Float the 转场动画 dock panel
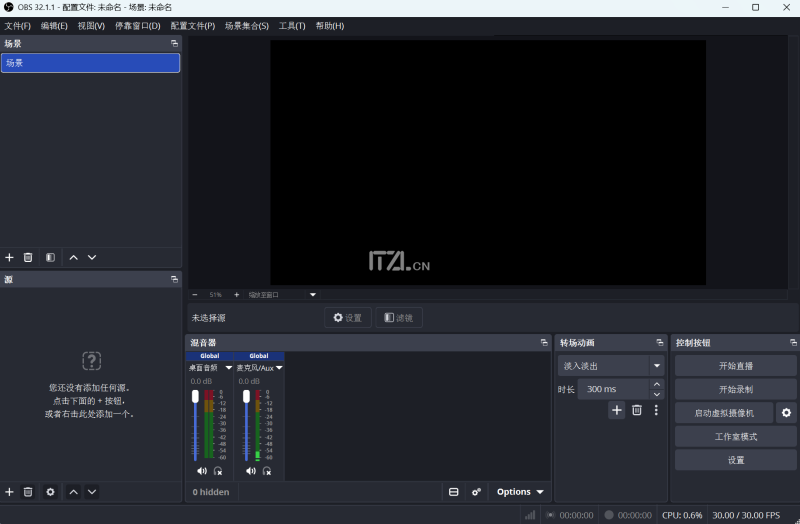The width and height of the screenshot is (800, 524). [660, 342]
